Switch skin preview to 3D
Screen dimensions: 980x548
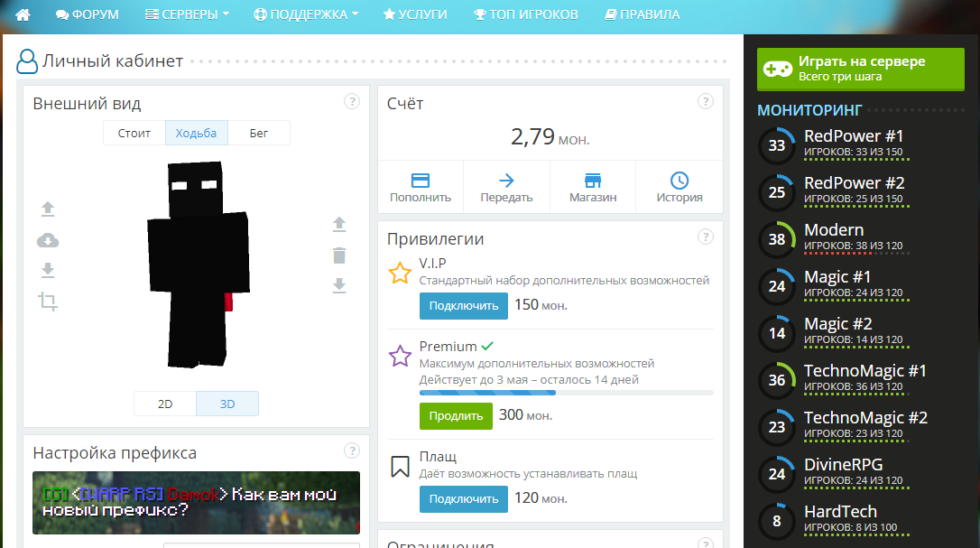coord(227,404)
